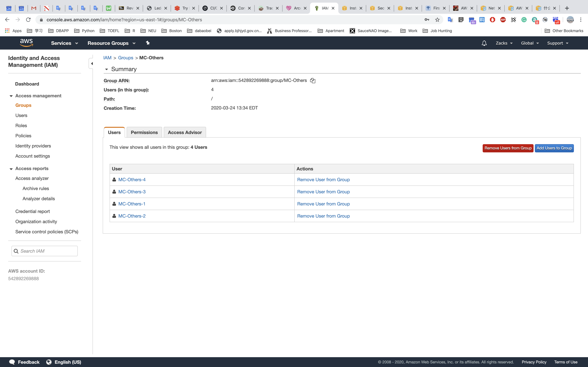
Task: Open the Access Advisor tab
Action: 185,132
